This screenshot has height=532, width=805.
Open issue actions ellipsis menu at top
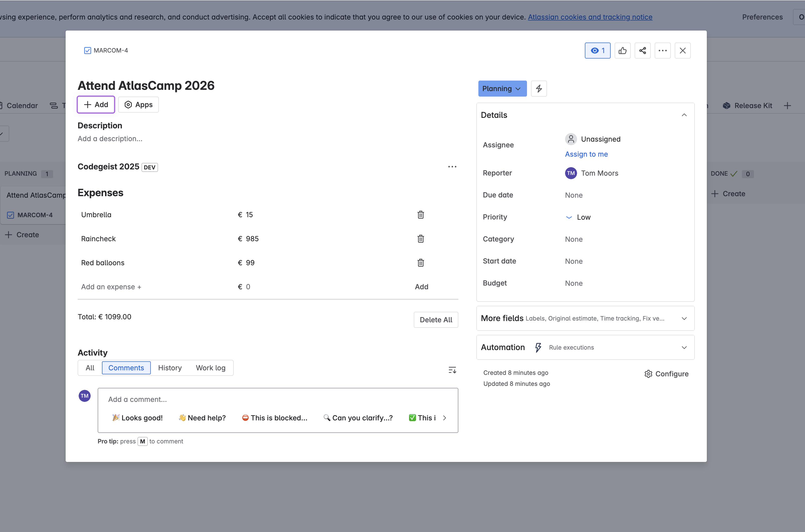pyautogui.click(x=662, y=51)
